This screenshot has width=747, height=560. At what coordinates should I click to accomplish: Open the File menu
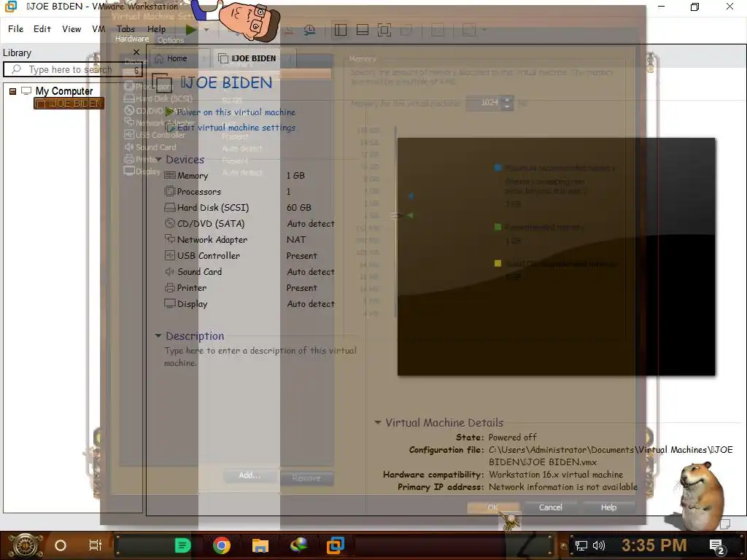click(x=16, y=29)
